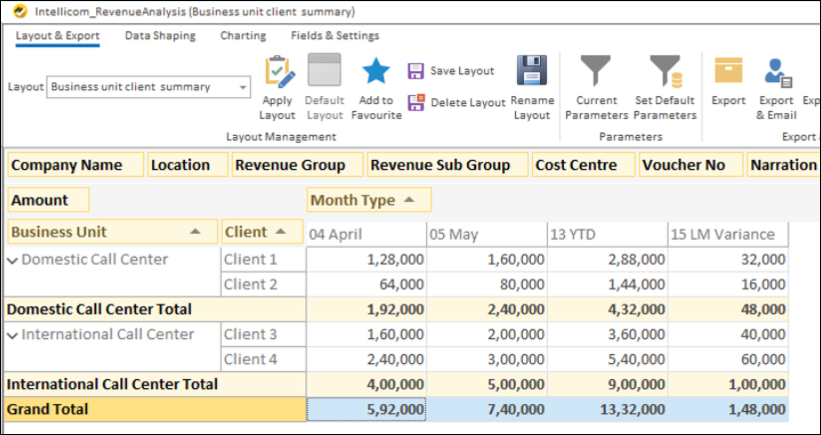The image size is (821, 435).
Task: Collapse the Domestic Call Center row group
Action: click(13, 260)
